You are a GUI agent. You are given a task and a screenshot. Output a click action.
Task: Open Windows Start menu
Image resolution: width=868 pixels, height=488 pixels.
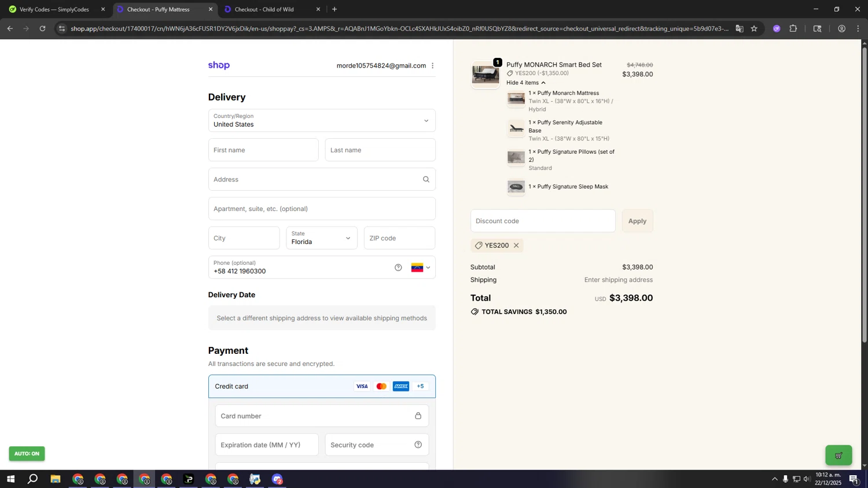click(x=10, y=479)
